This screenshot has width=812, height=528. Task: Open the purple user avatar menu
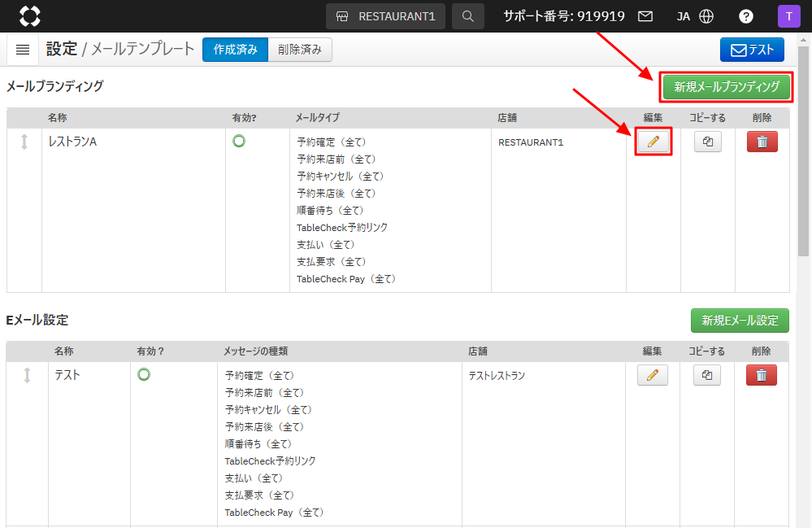788,16
